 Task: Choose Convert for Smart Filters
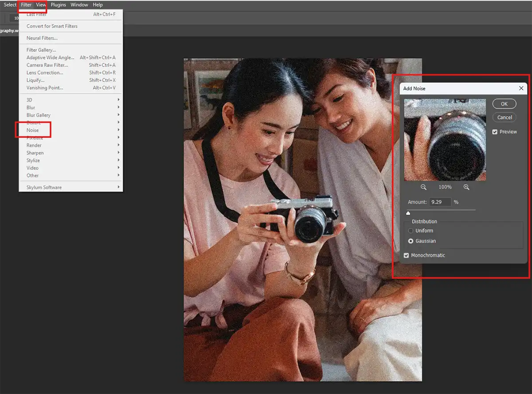point(71,26)
